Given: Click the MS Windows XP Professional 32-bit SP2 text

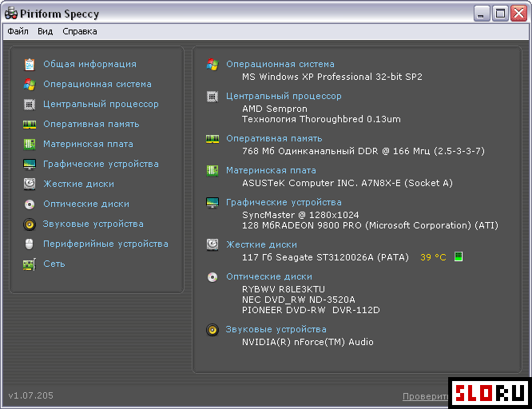Looking at the screenshot, I should coord(332,77).
